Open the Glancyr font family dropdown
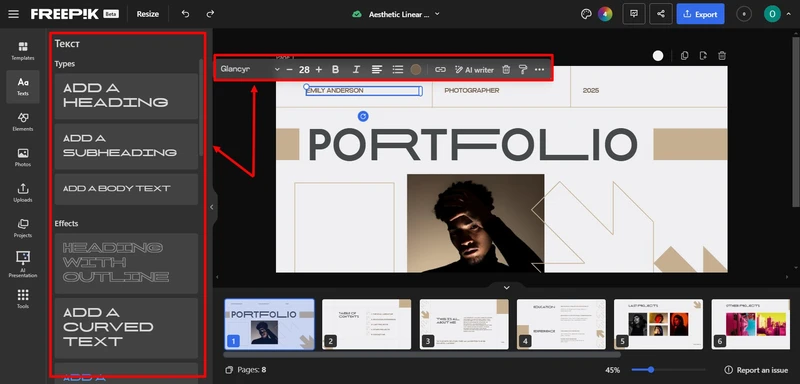The height and width of the screenshot is (384, 800). click(x=250, y=69)
